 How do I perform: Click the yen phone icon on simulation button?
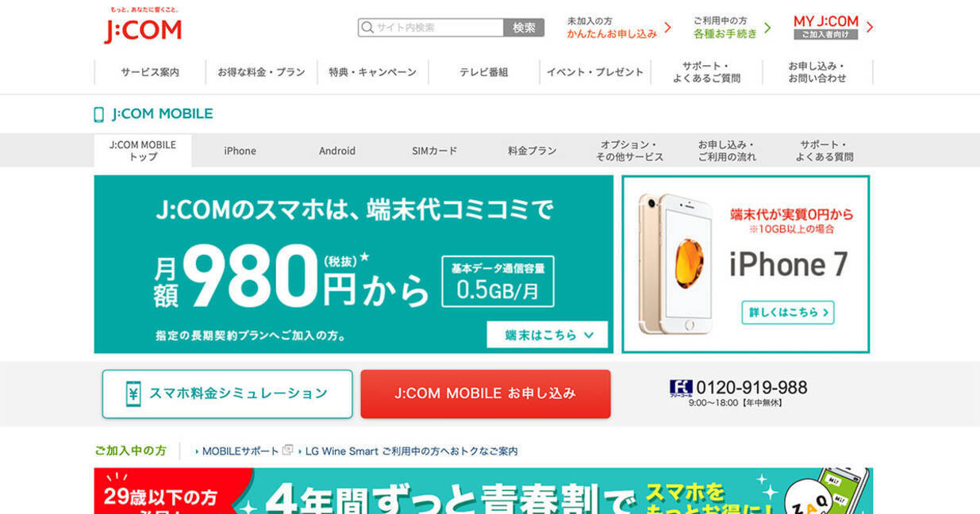[133, 393]
